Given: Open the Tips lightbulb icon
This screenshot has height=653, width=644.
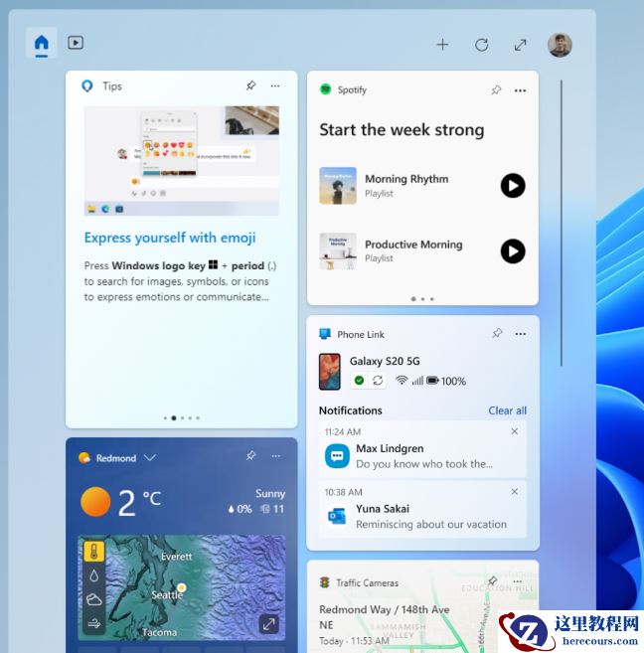Looking at the screenshot, I should point(87,85).
